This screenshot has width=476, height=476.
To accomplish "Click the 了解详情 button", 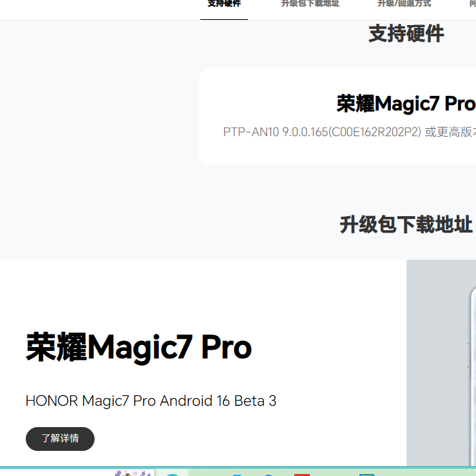I will [60, 439].
